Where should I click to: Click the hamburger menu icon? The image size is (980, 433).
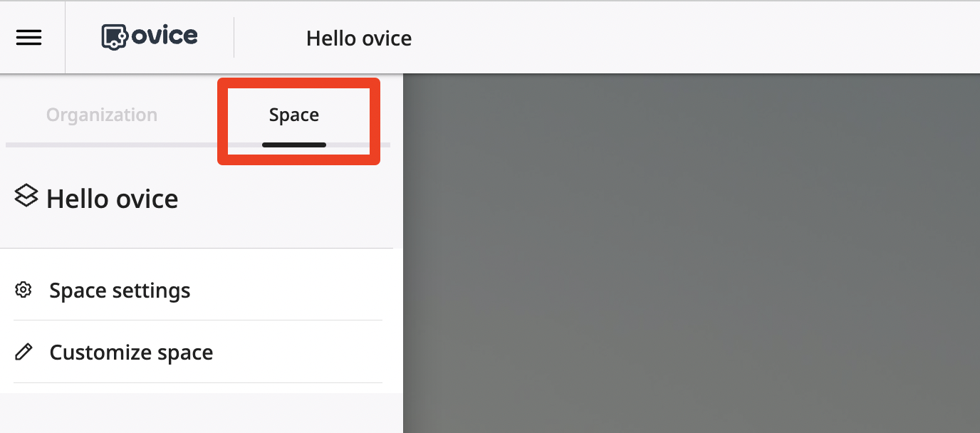click(28, 37)
